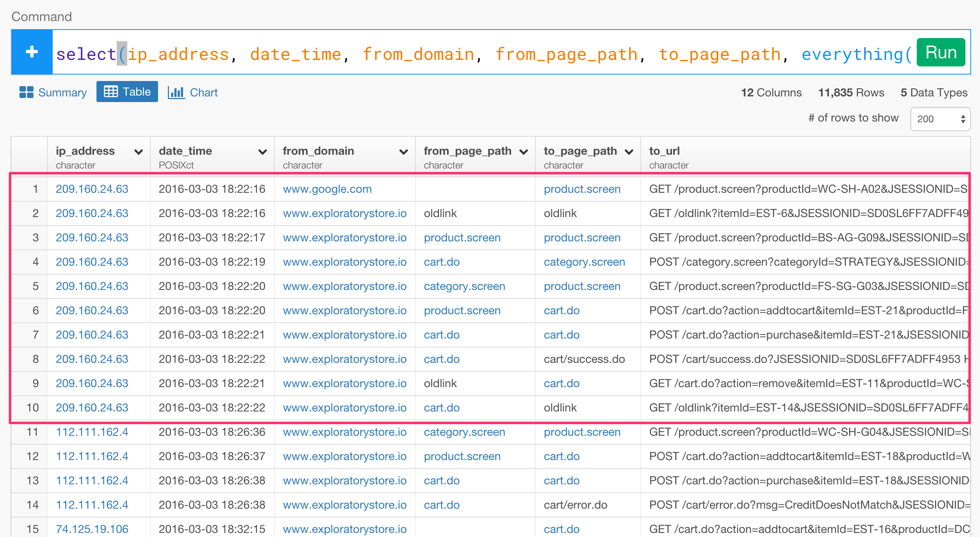Click cart.do to_page_path in row 7

562,335
